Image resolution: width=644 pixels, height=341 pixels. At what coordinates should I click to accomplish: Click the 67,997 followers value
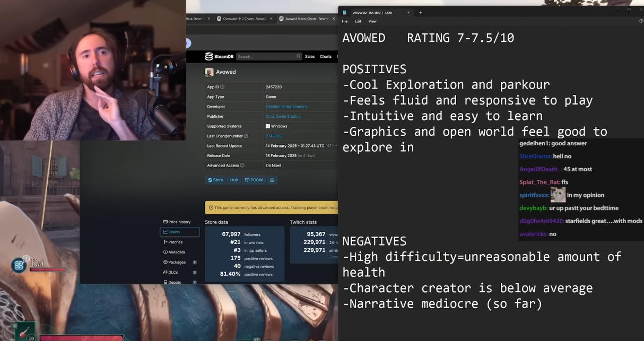231,234
